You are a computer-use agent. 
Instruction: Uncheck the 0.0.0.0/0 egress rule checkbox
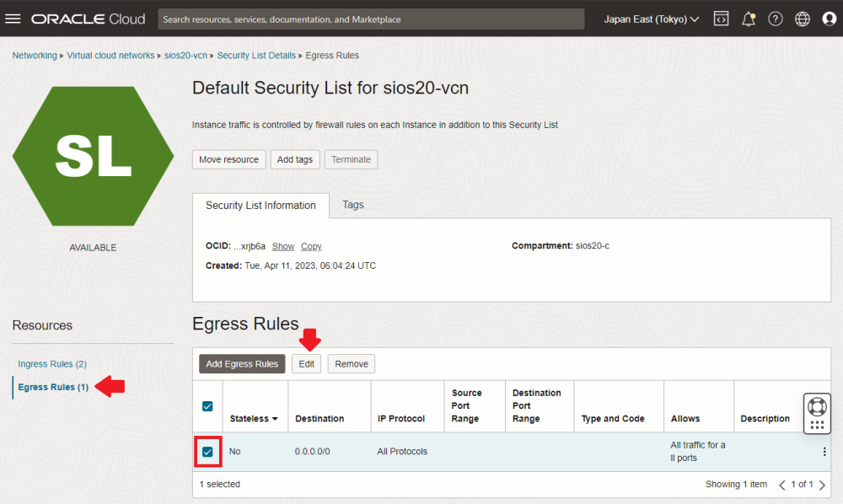[207, 452]
